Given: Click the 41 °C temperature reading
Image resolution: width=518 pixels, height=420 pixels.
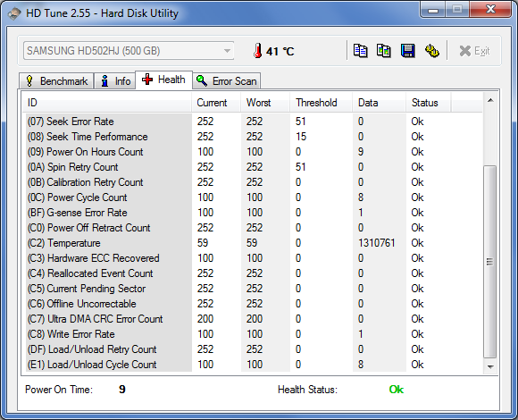Looking at the screenshot, I should click(x=280, y=52).
